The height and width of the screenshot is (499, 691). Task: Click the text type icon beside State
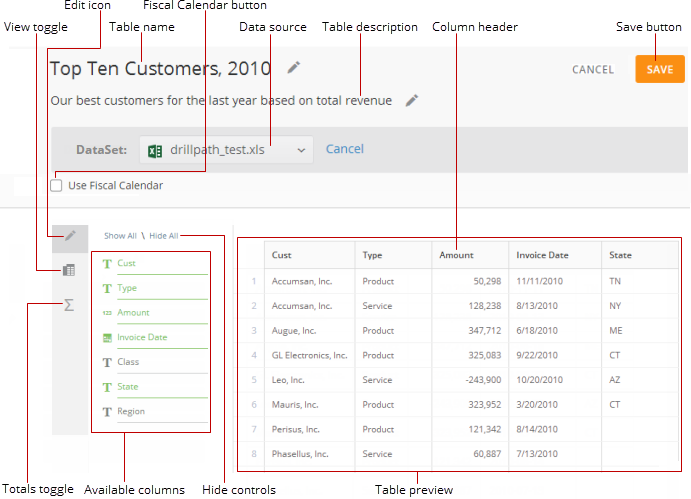click(107, 387)
